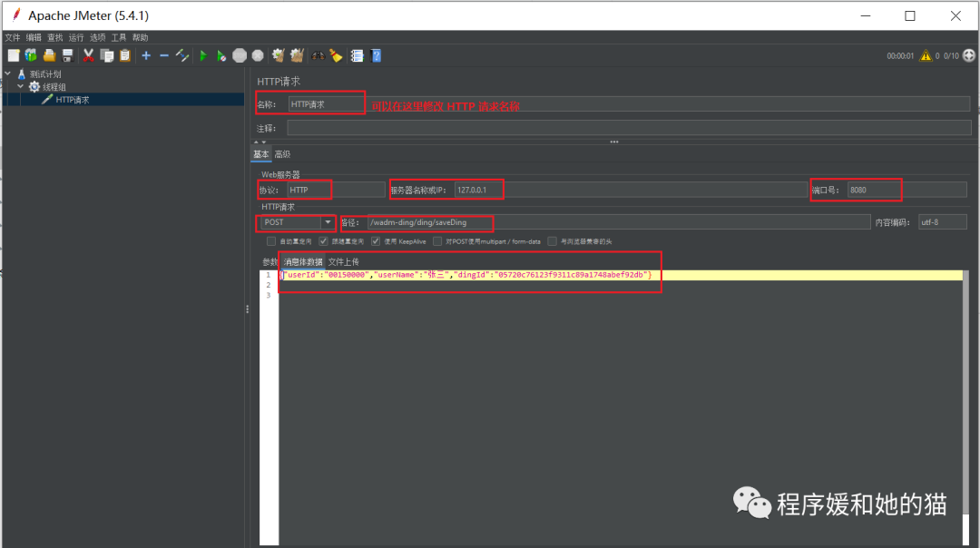The height and width of the screenshot is (548, 980).
Task: Open the 帮助 menu
Action: coord(140,37)
